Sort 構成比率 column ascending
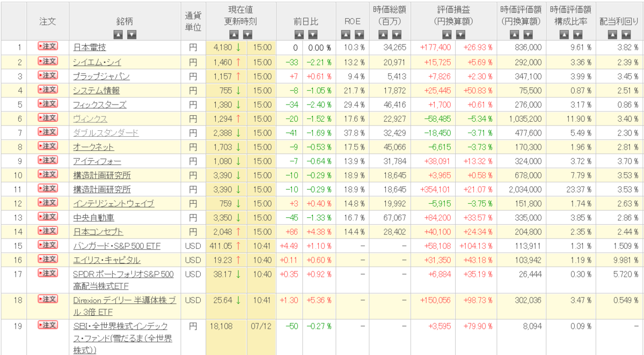 click(564, 35)
